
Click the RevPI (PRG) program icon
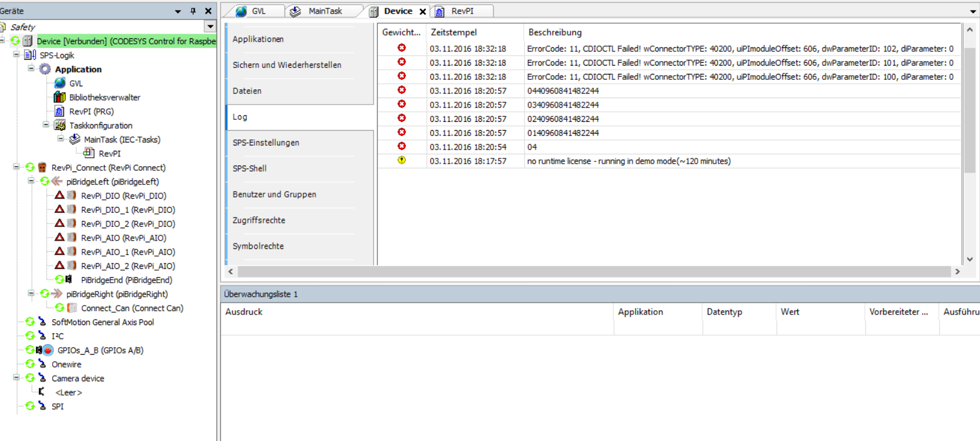(60, 111)
